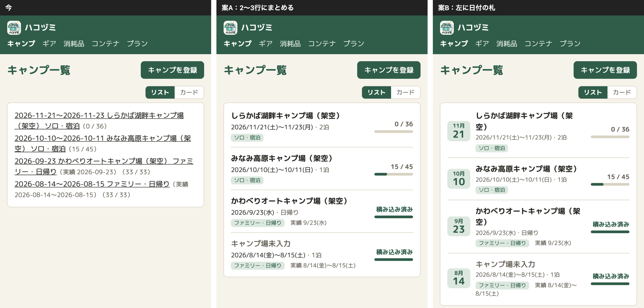
Task: Switch to カード view in the 案A panel
Action: 405,92
